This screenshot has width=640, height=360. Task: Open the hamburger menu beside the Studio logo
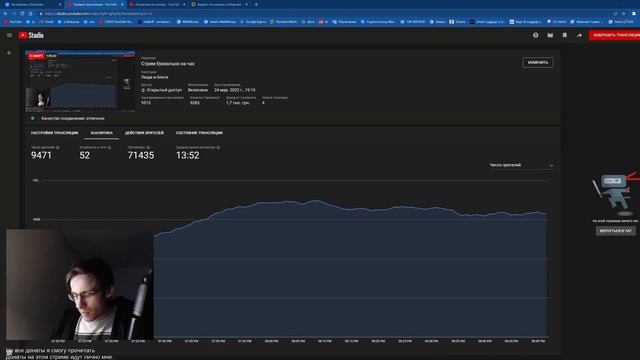click(x=9, y=35)
